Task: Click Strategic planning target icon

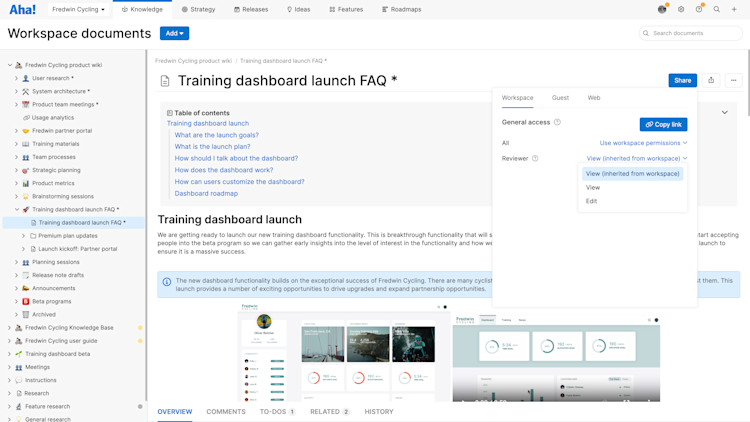Action: pos(26,170)
